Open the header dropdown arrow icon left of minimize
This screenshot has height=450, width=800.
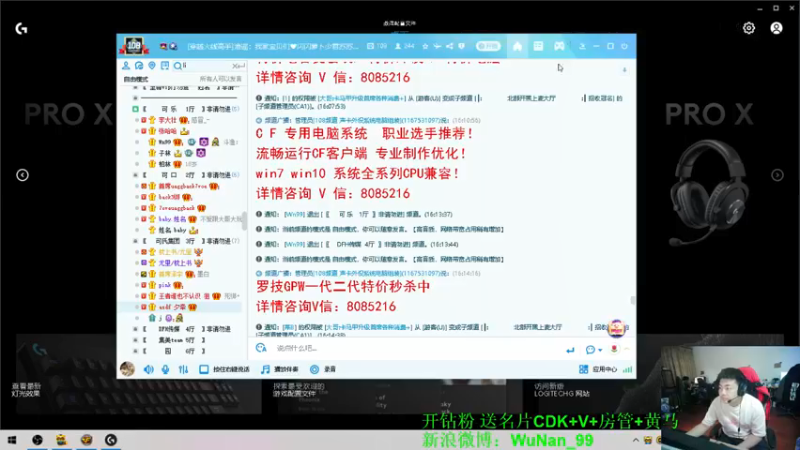pyautogui.click(x=582, y=46)
